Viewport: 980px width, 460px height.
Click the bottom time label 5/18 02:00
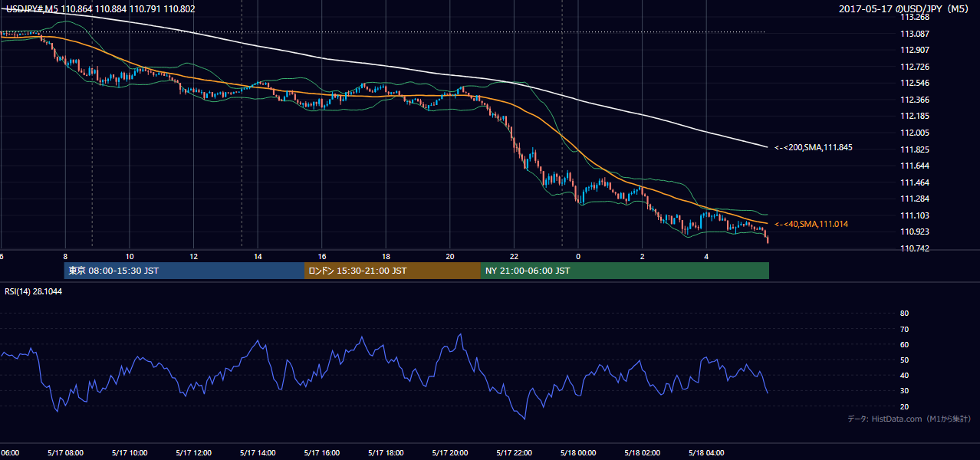click(x=642, y=452)
